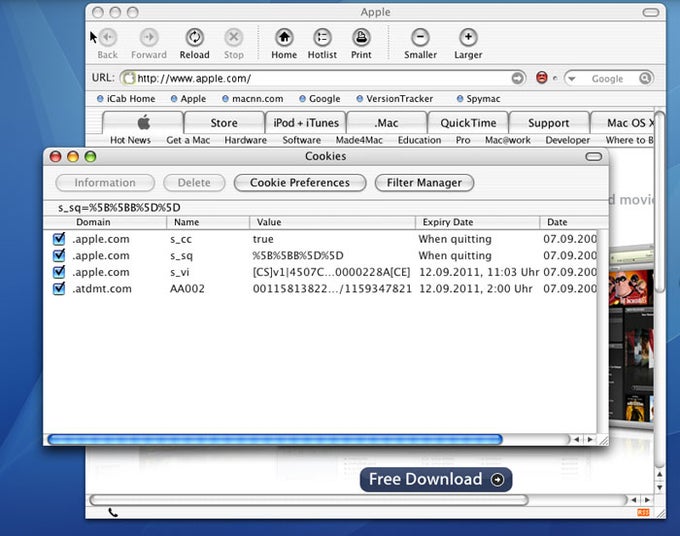Click the orange RSS icon in status bar
The height and width of the screenshot is (536, 680).
(643, 513)
